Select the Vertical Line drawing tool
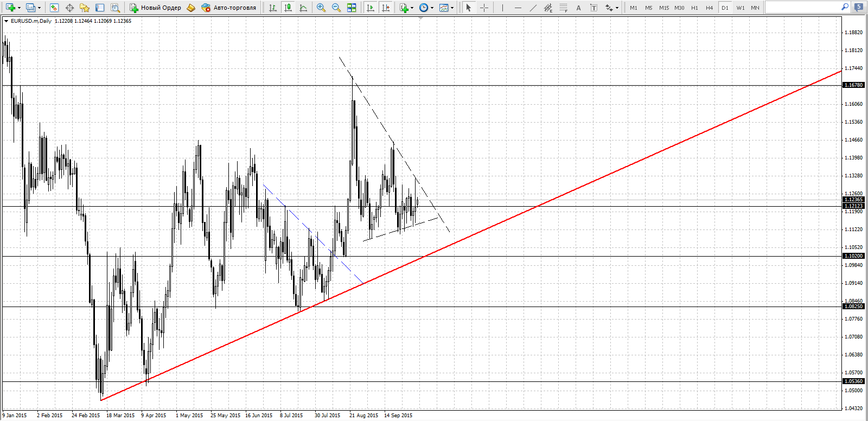 (x=502, y=8)
